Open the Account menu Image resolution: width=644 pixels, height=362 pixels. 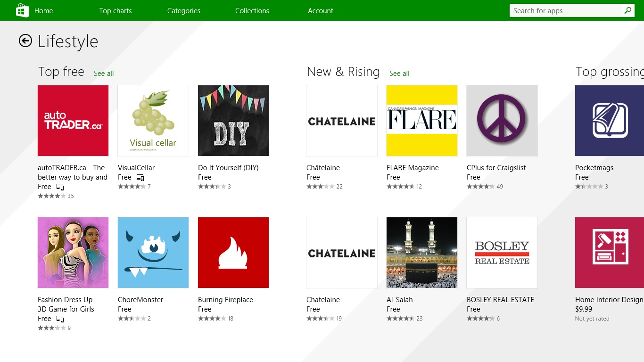click(321, 11)
